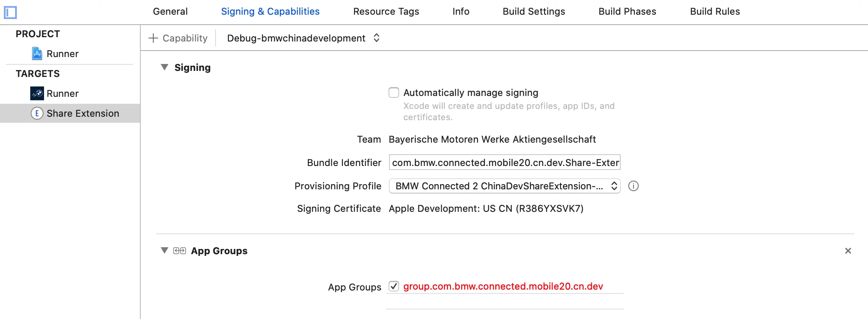Toggle the sidebar panel icon

(10, 13)
